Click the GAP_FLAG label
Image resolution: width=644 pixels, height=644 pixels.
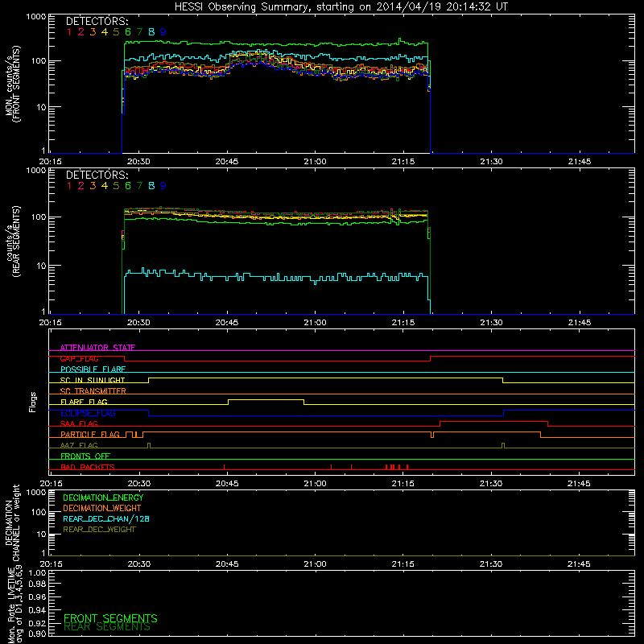click(x=79, y=358)
